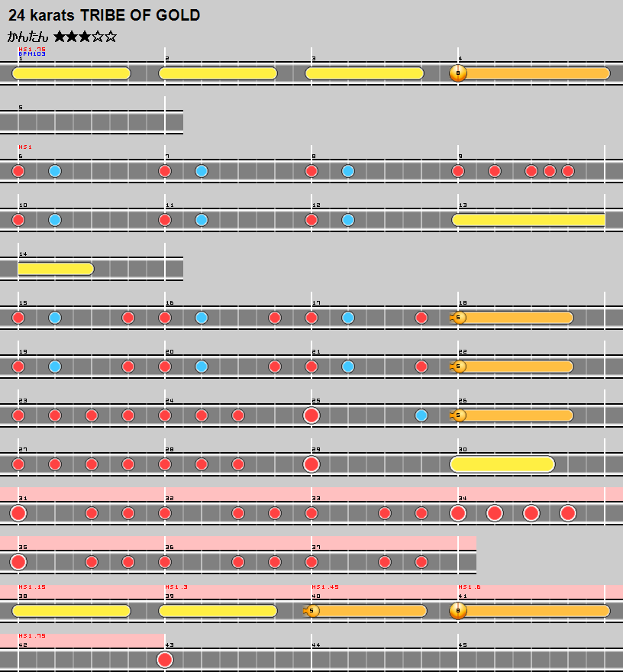Click the yellow drumroll in measure 1

72,73
